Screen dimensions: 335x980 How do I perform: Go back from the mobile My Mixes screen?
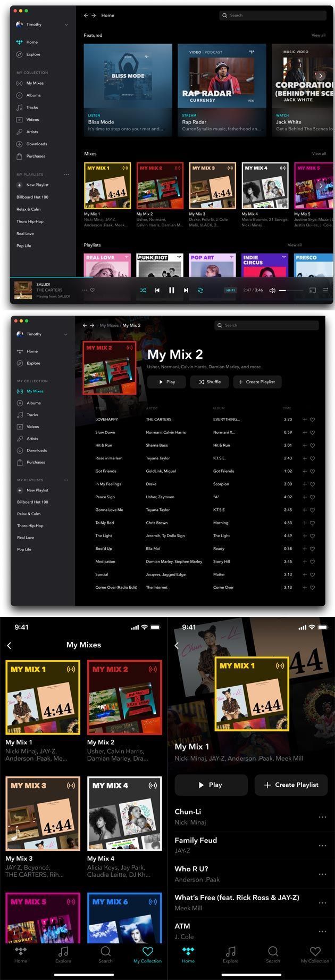9,645
